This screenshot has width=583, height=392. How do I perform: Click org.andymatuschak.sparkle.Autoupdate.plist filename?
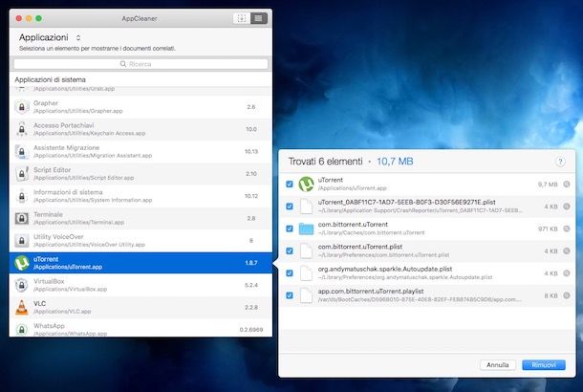click(385, 269)
